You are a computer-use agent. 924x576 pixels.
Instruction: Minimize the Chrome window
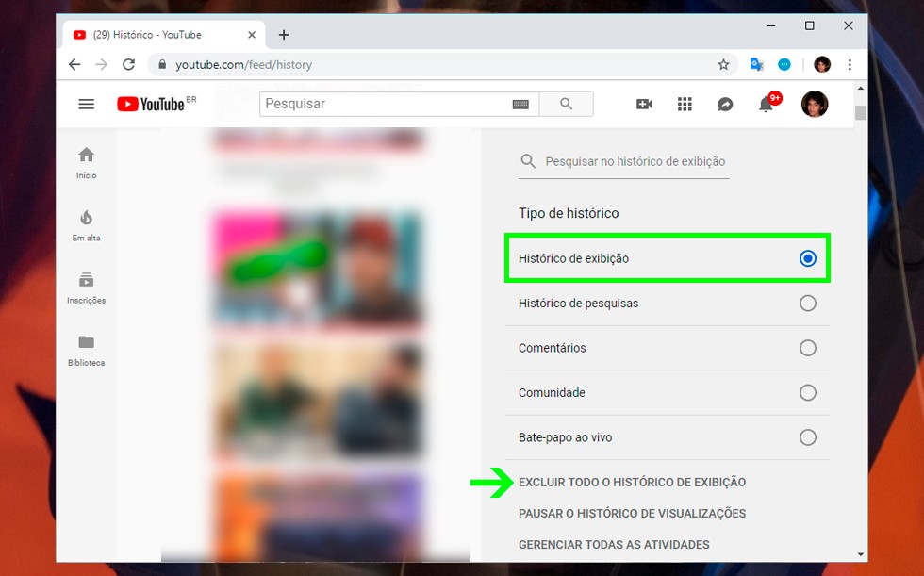coord(771,25)
